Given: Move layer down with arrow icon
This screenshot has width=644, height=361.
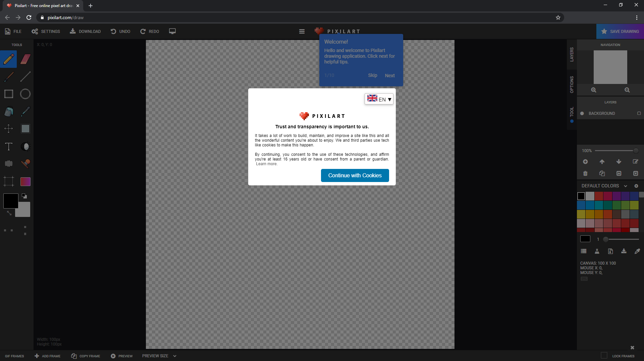Looking at the screenshot, I should [x=619, y=162].
